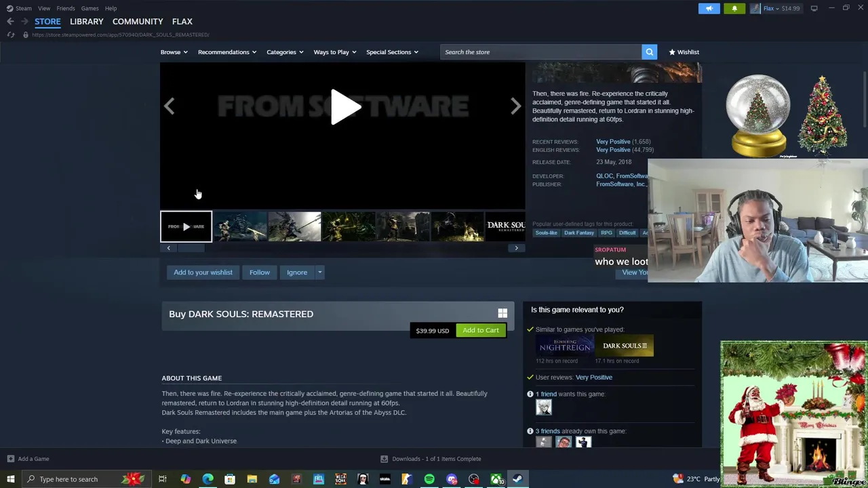The width and height of the screenshot is (868, 488).
Task: Open the Ignore options dropdown arrow
Action: [319, 272]
